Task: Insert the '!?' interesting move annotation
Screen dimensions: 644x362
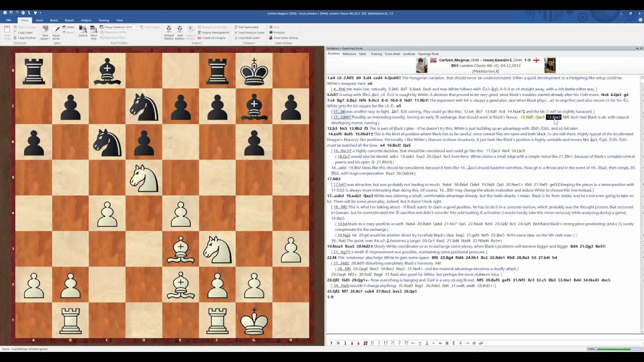Action: coord(386,343)
